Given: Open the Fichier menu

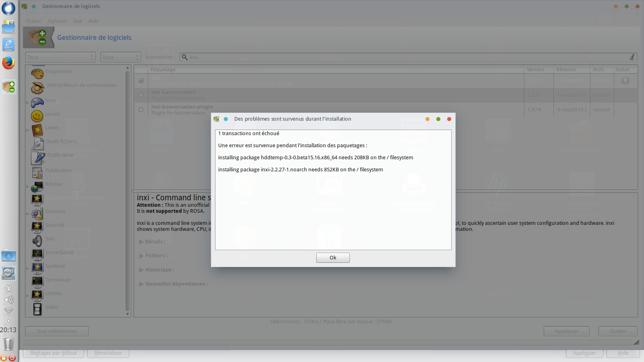Looking at the screenshot, I should 34,21.
